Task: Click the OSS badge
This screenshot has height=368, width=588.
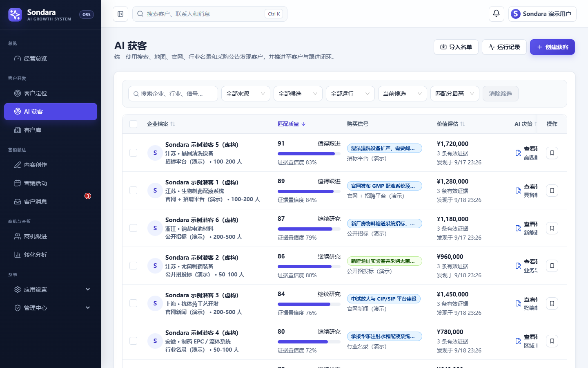Action: click(x=87, y=15)
